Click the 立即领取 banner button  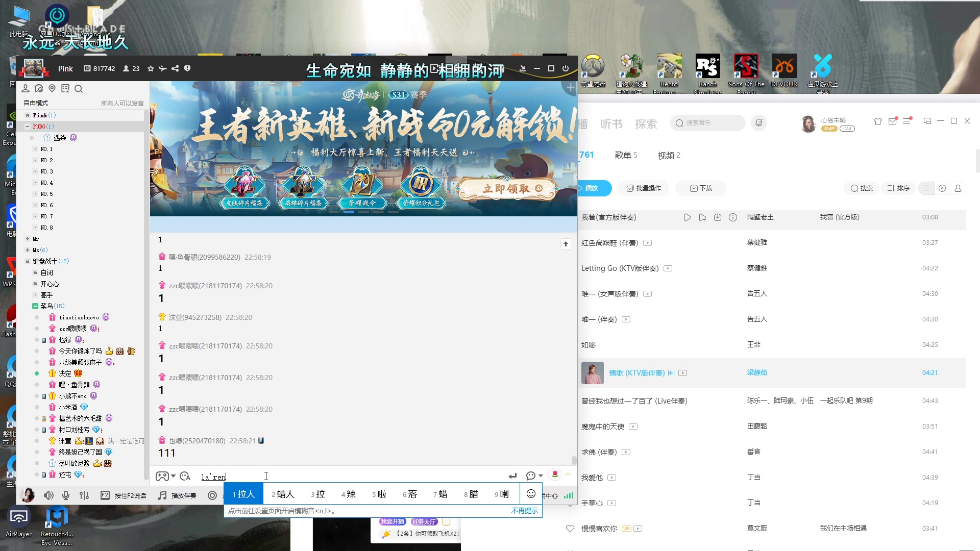click(506, 188)
